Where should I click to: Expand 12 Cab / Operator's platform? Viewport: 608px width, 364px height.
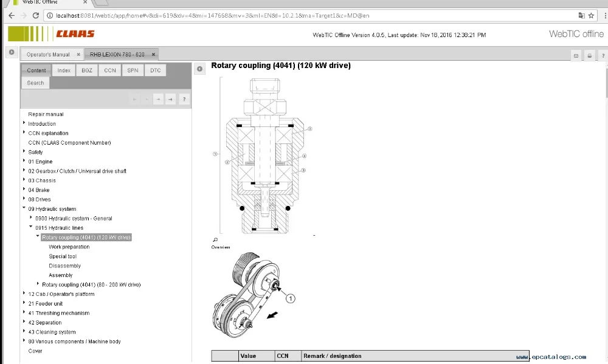coord(24,293)
